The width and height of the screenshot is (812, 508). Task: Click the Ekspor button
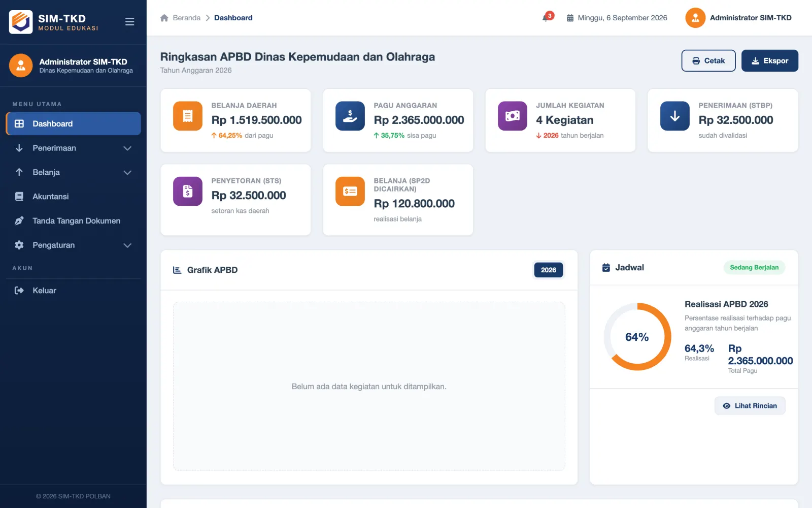coord(769,60)
